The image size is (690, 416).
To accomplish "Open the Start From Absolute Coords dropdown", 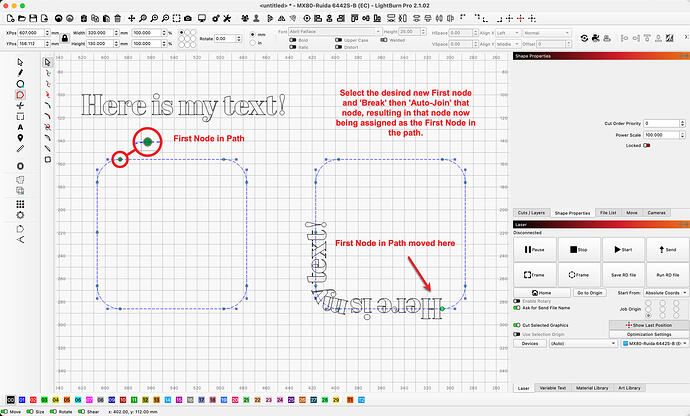I will pos(666,293).
